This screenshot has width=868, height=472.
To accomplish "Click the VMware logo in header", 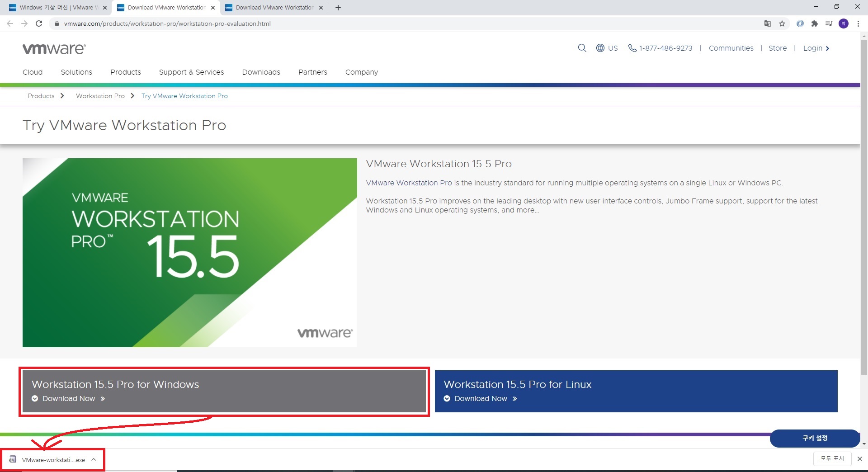I will point(54,49).
